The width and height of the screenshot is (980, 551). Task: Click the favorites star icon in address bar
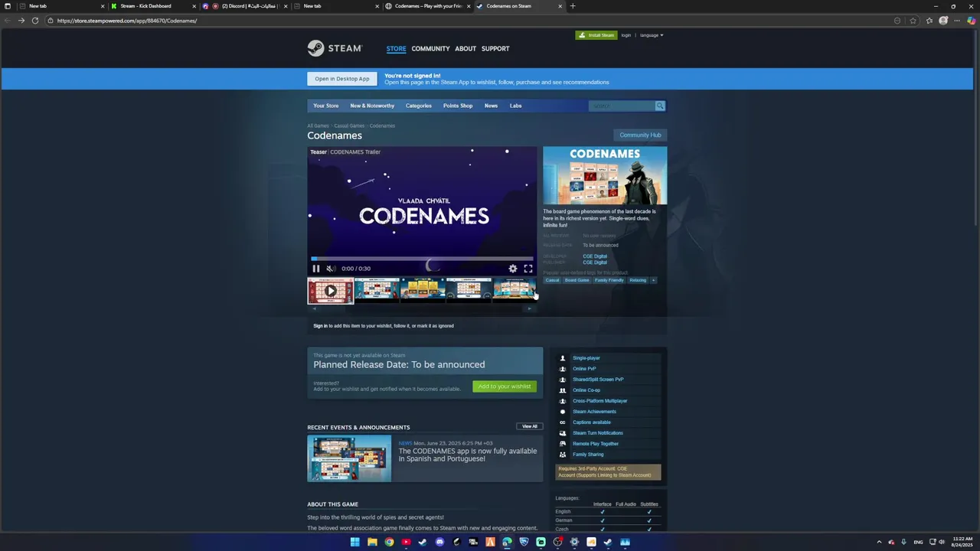point(913,21)
